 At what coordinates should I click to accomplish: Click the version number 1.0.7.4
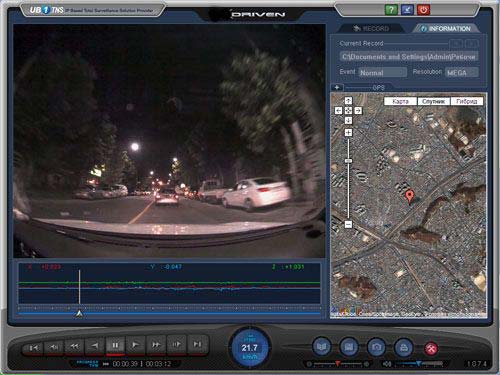point(477,364)
